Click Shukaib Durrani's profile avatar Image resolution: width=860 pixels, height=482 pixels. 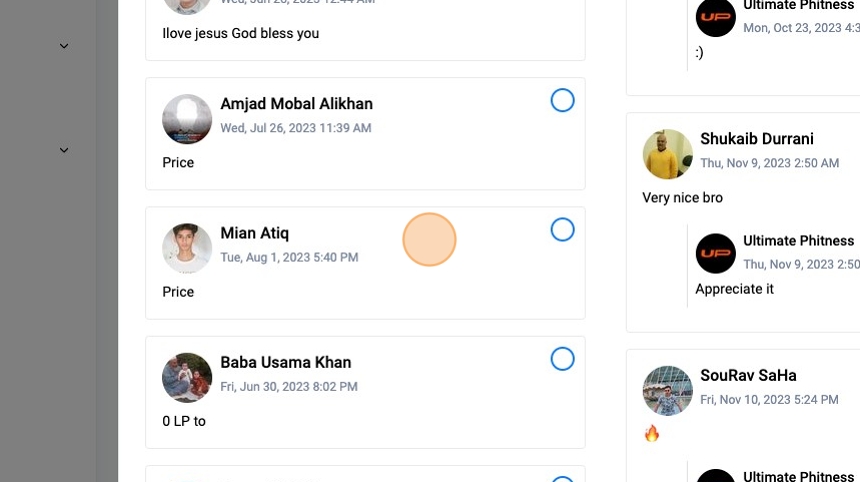point(667,154)
